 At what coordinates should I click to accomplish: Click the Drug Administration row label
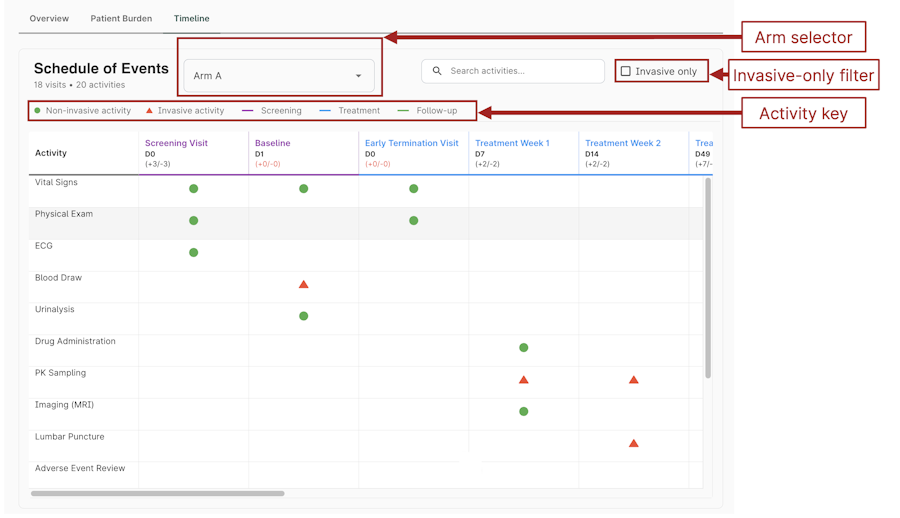pyautogui.click(x=75, y=341)
